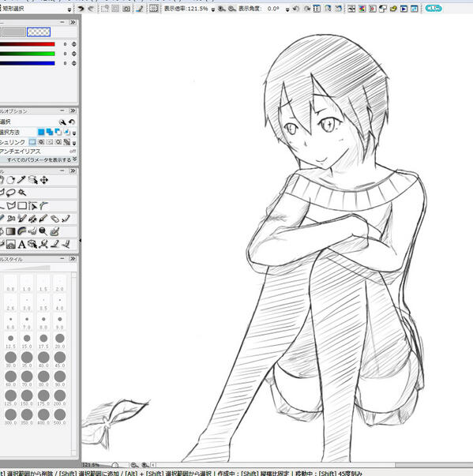Select the Move tool with four arrows
Viewport: 473px width, 476px height.
[x=43, y=180]
